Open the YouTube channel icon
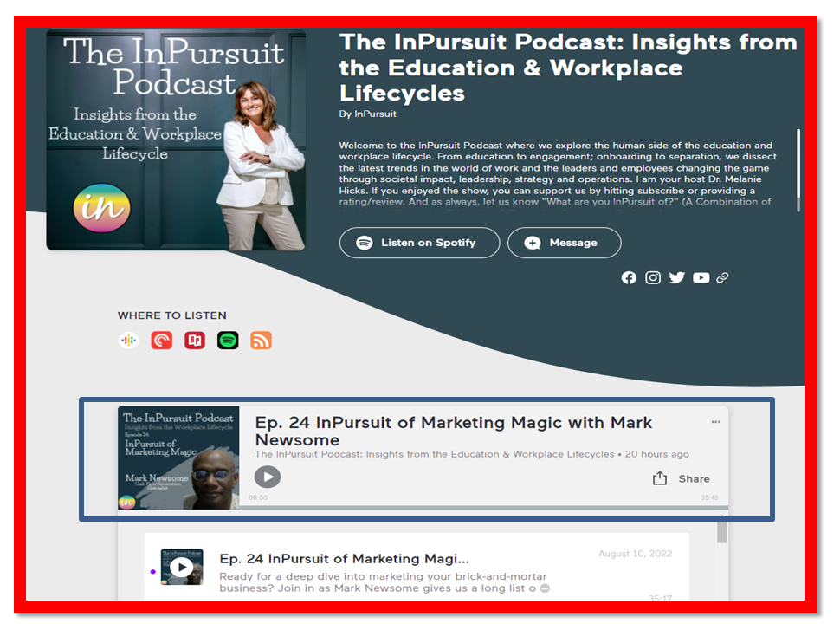The height and width of the screenshot is (630, 840). [x=701, y=277]
